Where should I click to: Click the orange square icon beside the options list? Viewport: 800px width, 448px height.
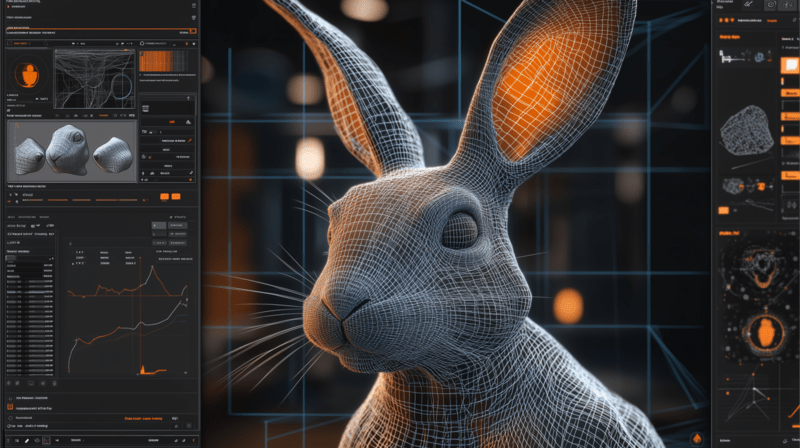[10, 407]
